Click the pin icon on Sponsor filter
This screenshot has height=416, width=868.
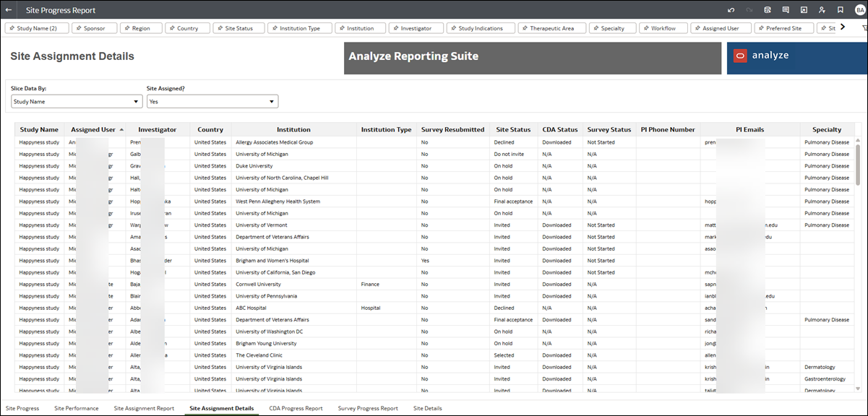coord(79,28)
